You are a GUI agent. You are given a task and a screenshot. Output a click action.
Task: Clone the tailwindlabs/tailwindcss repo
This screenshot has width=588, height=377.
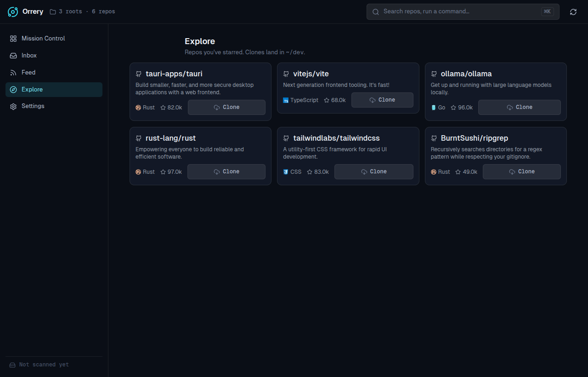tap(374, 171)
